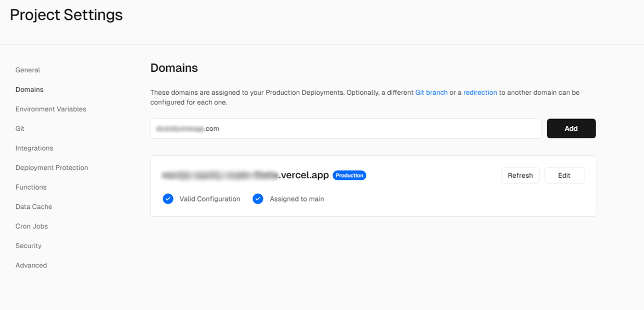Image resolution: width=644 pixels, height=310 pixels.
Task: Navigate to General settings icon
Action: point(28,70)
